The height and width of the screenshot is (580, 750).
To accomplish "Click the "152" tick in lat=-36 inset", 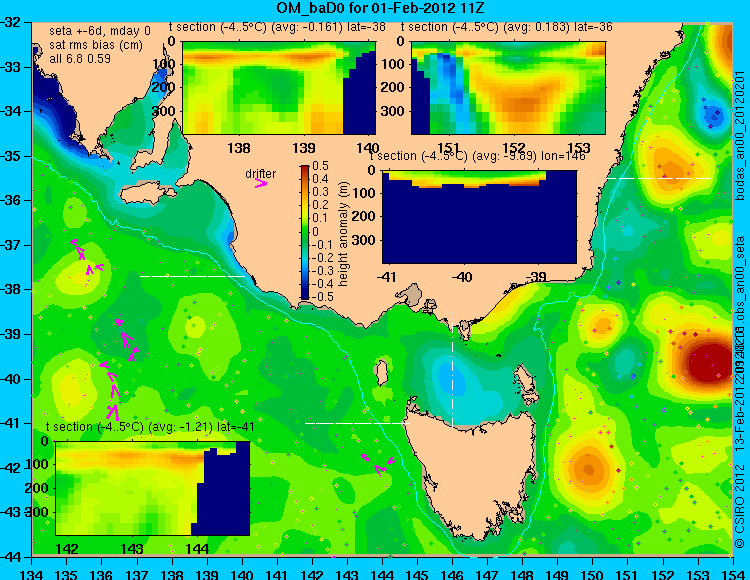I will [x=514, y=148].
